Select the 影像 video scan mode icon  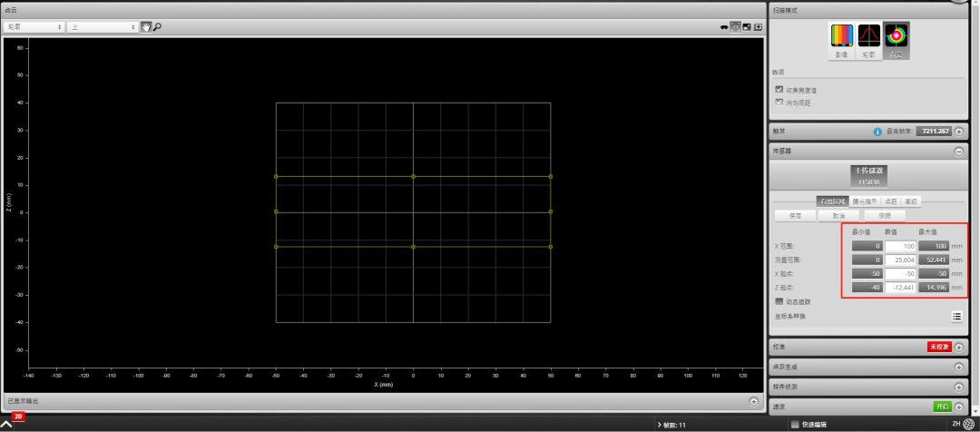(x=841, y=41)
